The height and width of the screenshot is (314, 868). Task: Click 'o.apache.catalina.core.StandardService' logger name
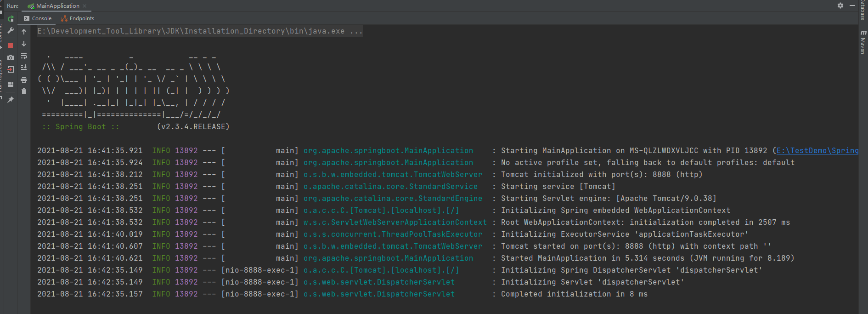(390, 187)
